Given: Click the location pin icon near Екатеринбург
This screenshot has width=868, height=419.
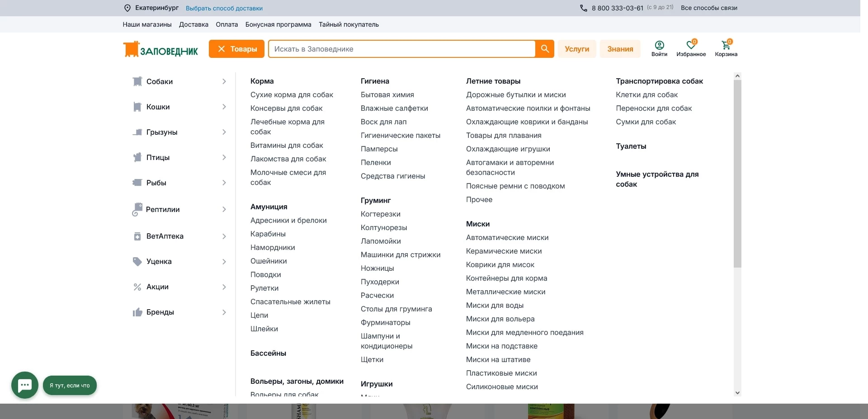Looking at the screenshot, I should pyautogui.click(x=127, y=8).
